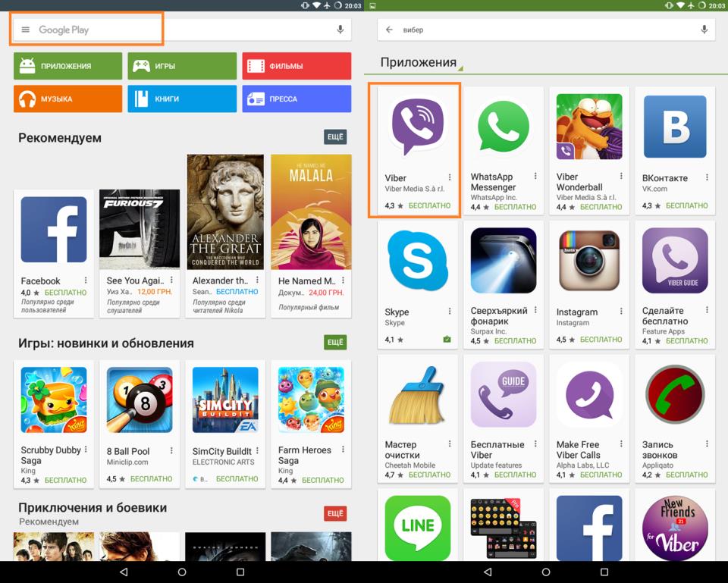
Task: Open the Instagram app icon
Action: [x=588, y=261]
